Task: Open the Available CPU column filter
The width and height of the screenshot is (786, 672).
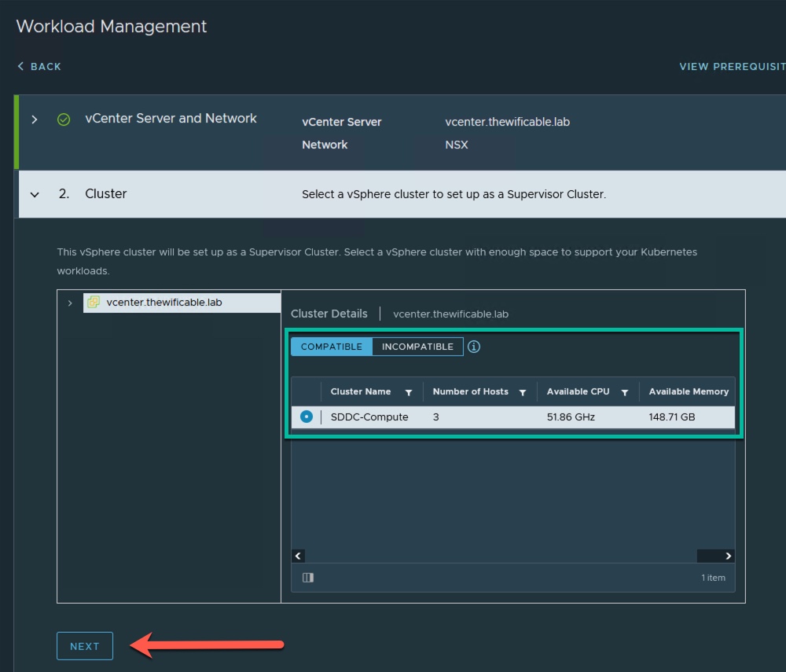Action: [625, 392]
